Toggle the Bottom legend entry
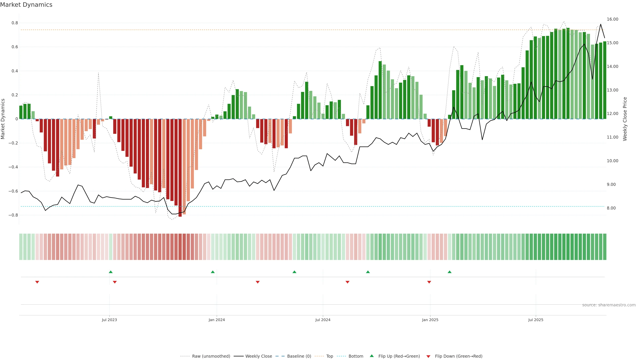 tap(356, 356)
